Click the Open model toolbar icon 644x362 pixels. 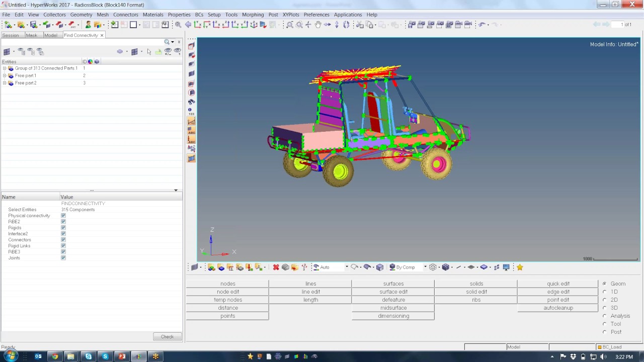point(21,25)
